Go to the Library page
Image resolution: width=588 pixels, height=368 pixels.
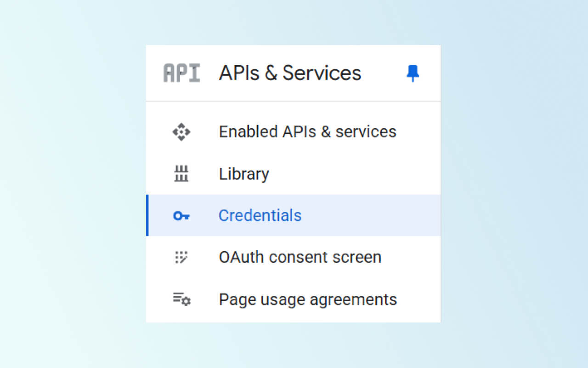244,174
